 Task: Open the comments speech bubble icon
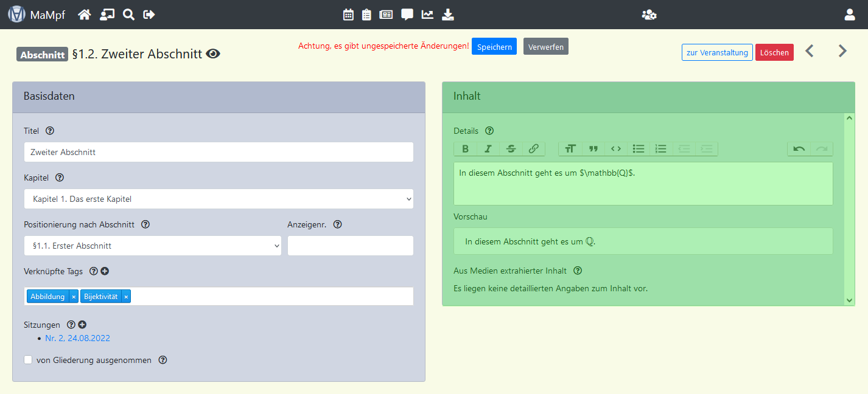point(407,15)
